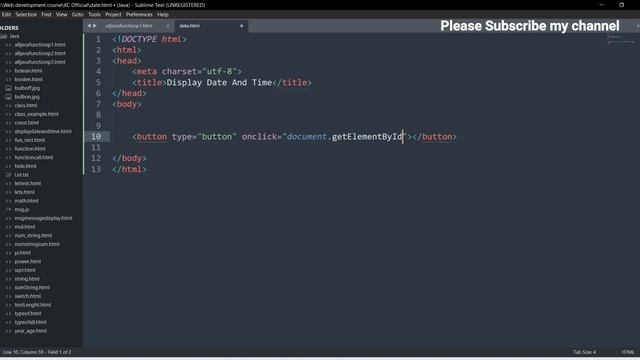The width and height of the screenshot is (640, 360).
Task: Open numstringsum.html from the sidebar
Action: [37, 244]
